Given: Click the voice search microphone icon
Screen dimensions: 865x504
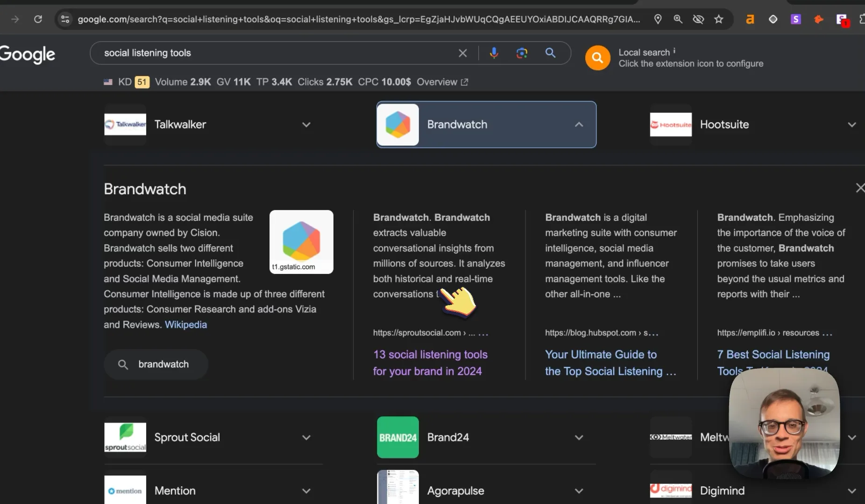Looking at the screenshot, I should 494,53.
